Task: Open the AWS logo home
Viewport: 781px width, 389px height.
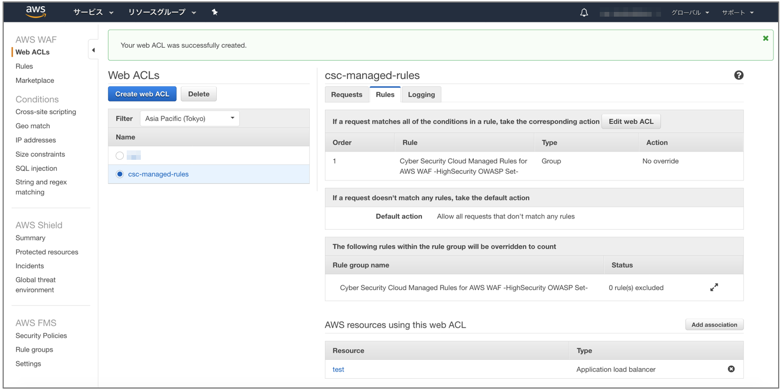Action: pyautogui.click(x=35, y=11)
